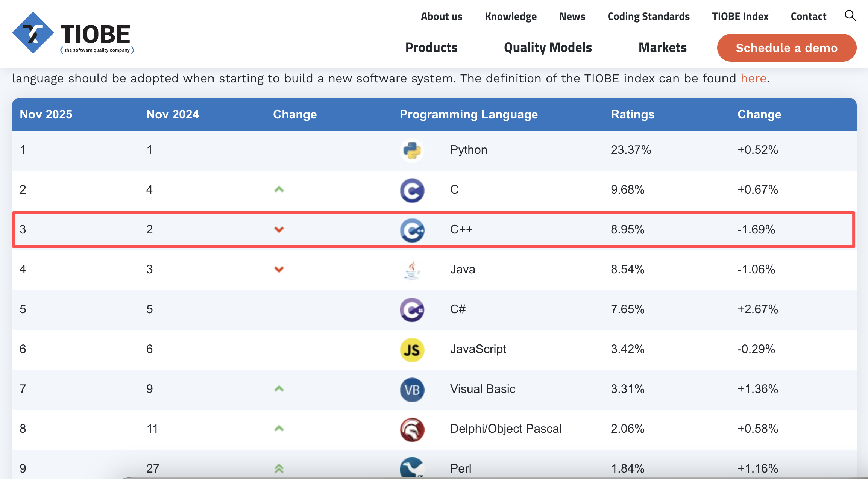Click the Python logo icon

pyautogui.click(x=412, y=150)
